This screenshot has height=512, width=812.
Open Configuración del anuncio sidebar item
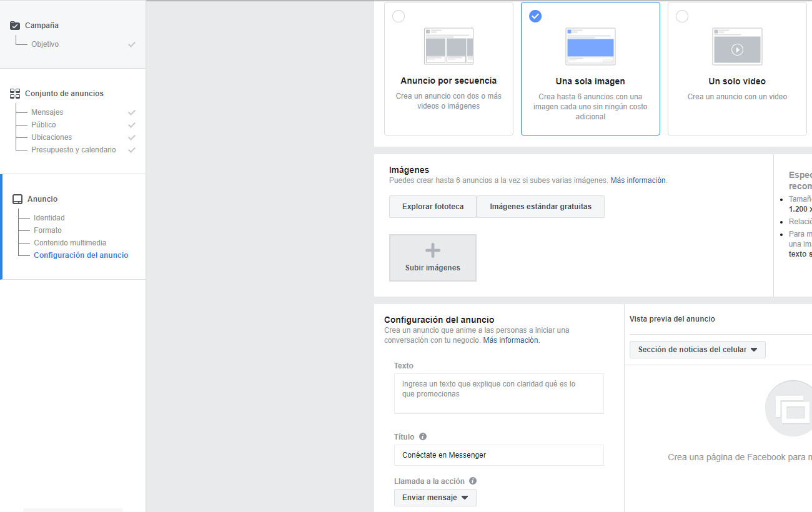click(x=81, y=255)
